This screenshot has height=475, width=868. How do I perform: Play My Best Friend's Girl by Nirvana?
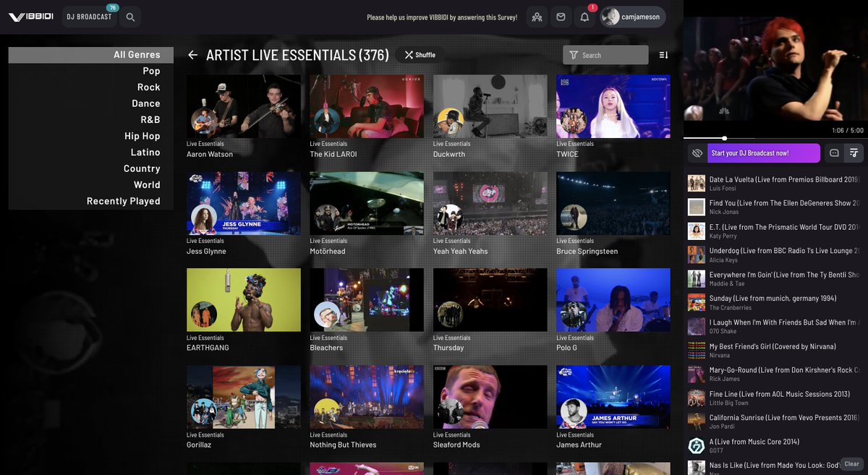click(x=775, y=350)
